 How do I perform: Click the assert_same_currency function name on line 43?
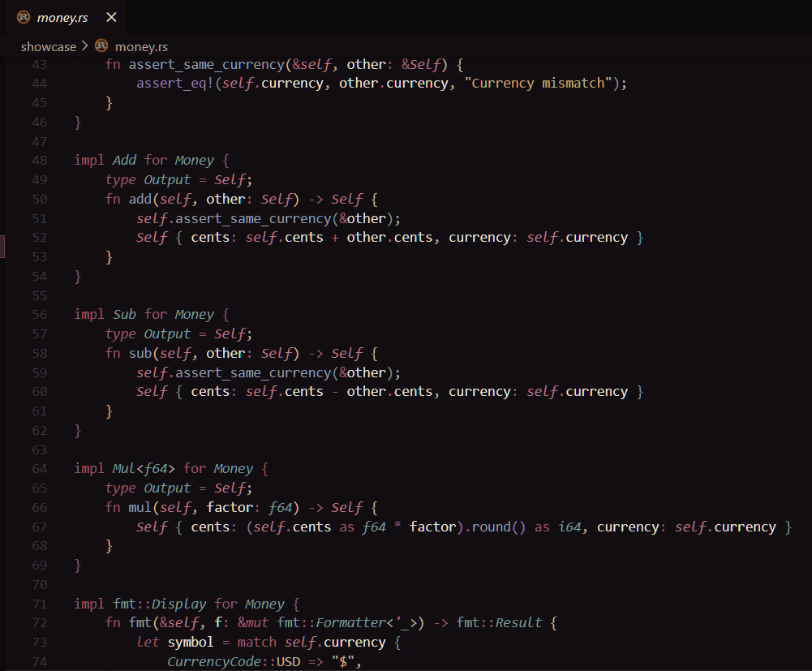click(207, 65)
